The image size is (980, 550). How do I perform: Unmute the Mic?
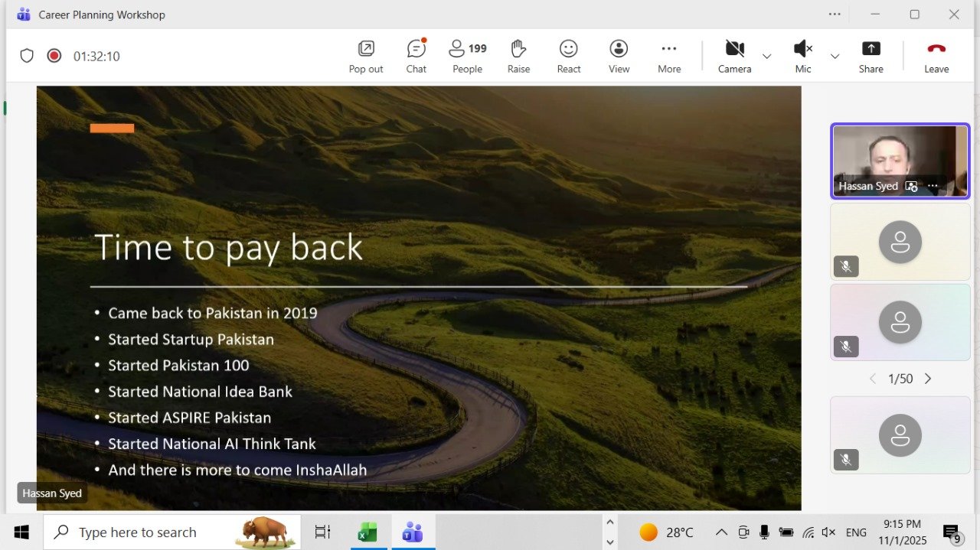coord(802,56)
